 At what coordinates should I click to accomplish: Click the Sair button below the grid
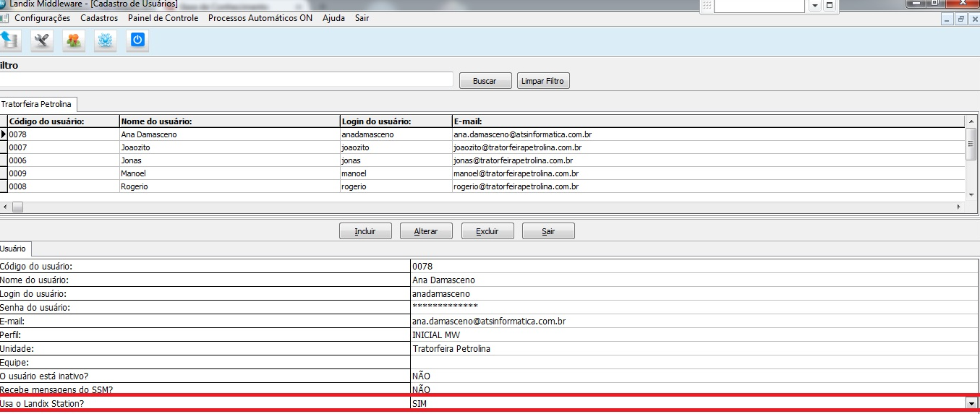[x=548, y=231]
